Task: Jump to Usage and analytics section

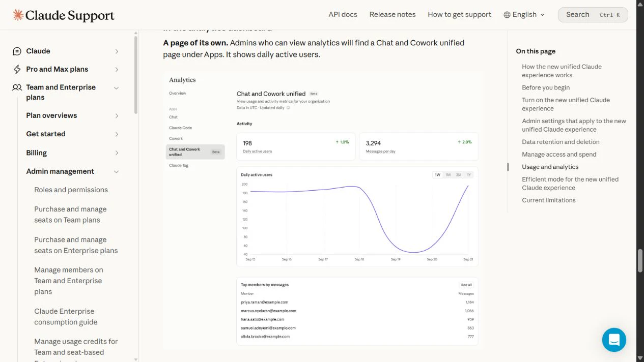Action: [550, 167]
